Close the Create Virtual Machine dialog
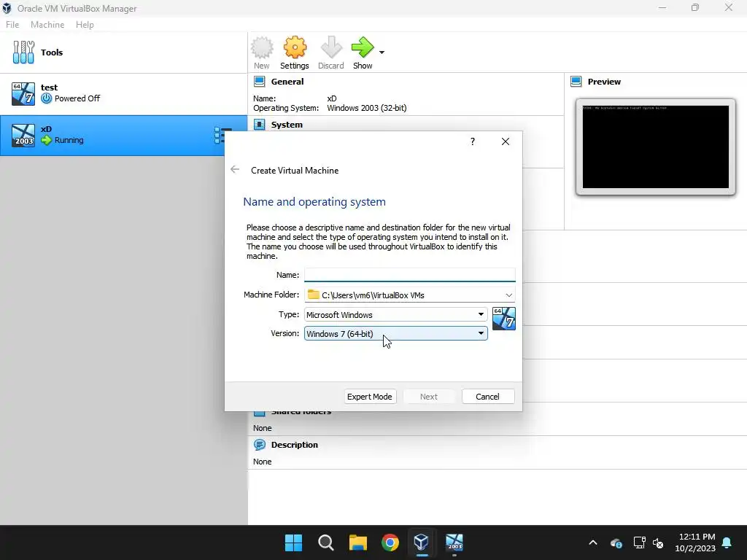Screen dimensions: 747x560 pyautogui.click(x=506, y=141)
